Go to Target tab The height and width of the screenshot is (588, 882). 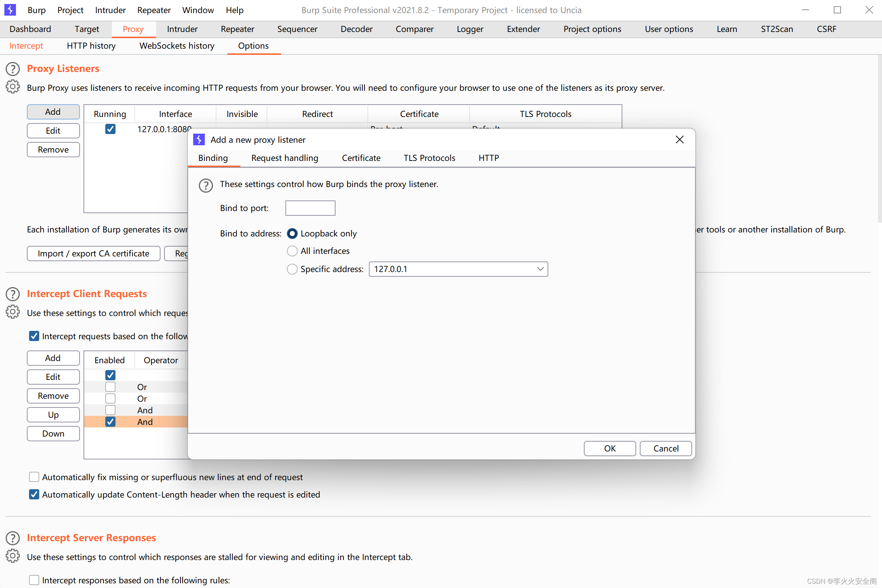(86, 29)
